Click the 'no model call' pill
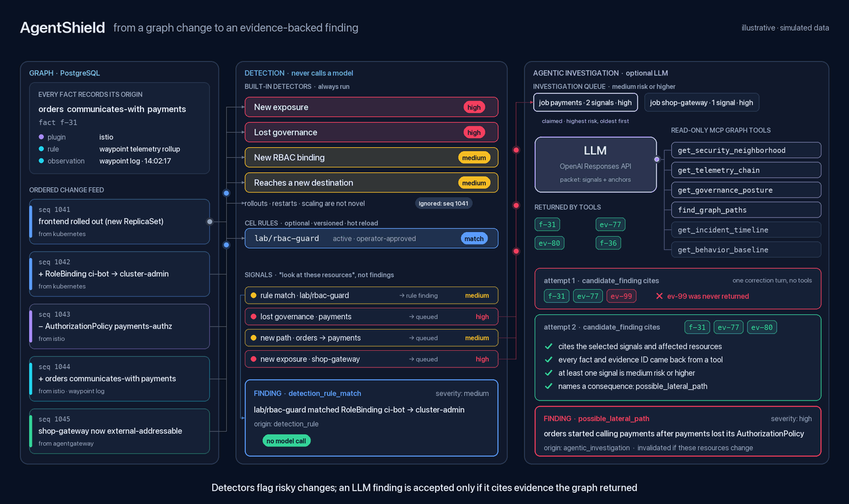The image size is (849, 504). (287, 440)
